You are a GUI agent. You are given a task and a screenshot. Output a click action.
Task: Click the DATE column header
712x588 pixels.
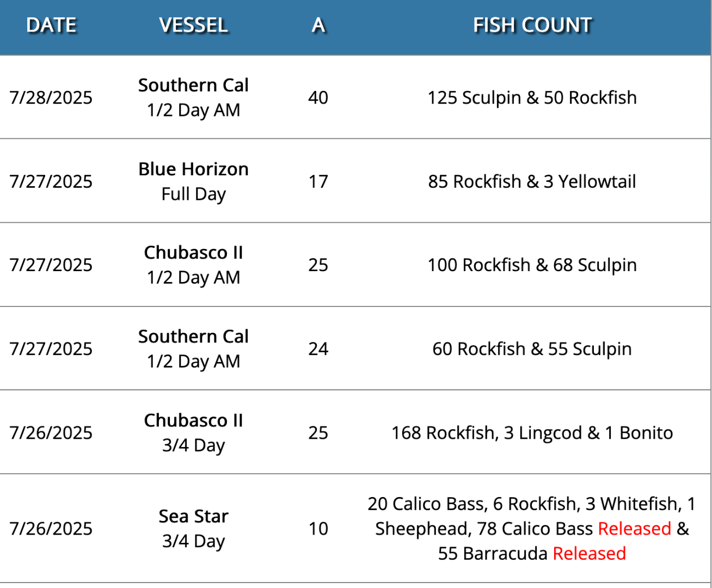tap(51, 25)
